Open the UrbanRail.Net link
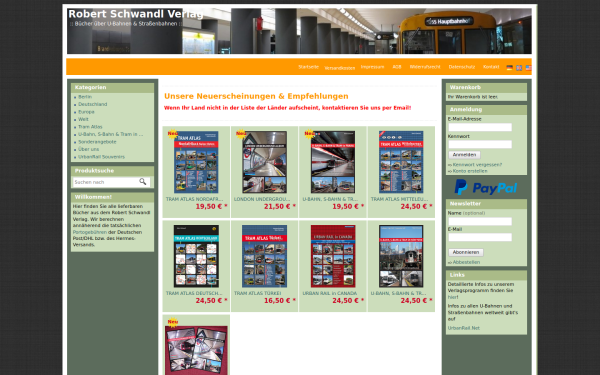This screenshot has height=375, width=600. [463, 328]
